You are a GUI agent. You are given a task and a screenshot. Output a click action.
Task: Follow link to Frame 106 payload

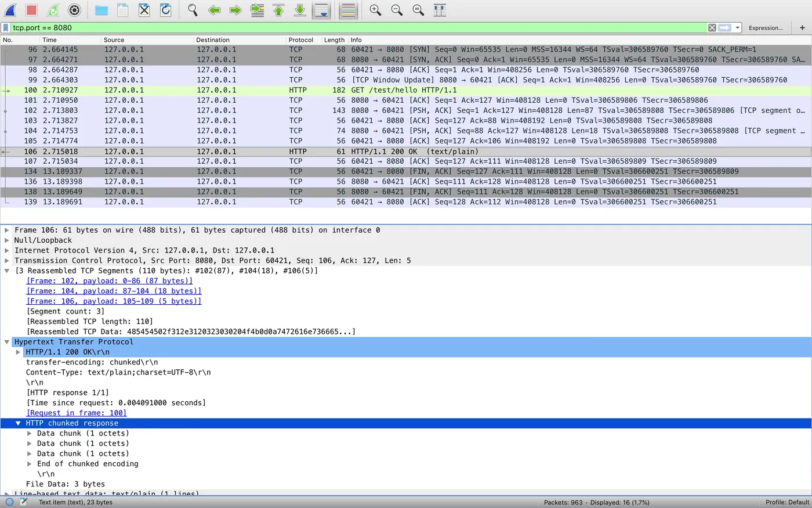point(114,301)
